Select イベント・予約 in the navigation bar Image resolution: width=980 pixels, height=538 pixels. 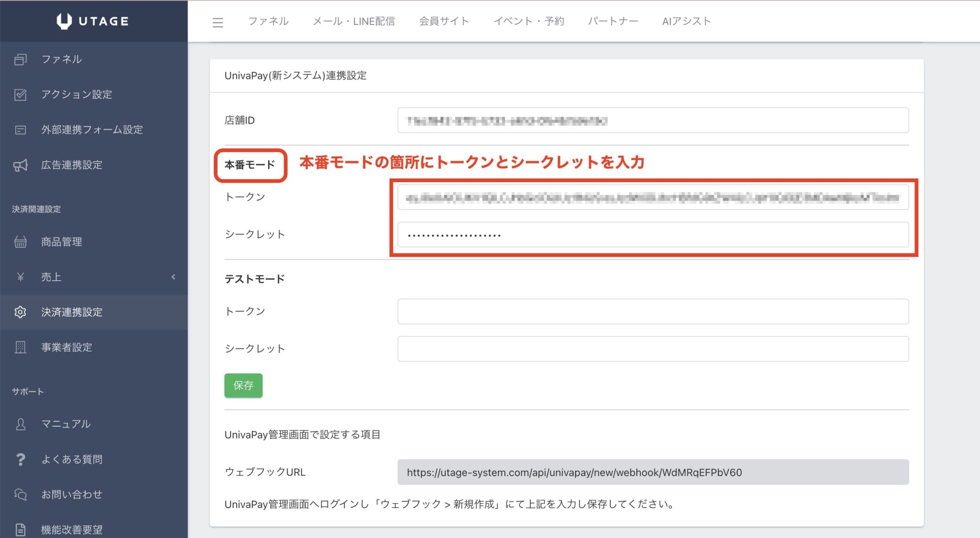point(529,21)
